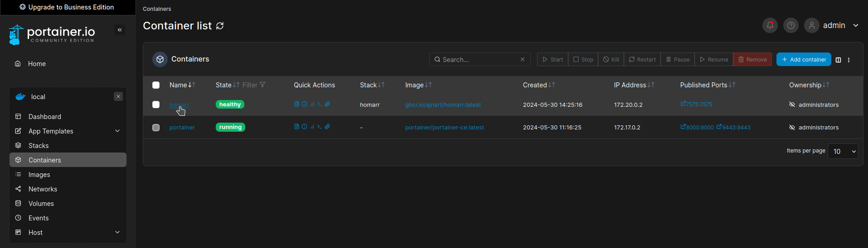Viewport: 868px width, 248px height.
Task: Click the portainer.io logo
Action: click(52, 34)
